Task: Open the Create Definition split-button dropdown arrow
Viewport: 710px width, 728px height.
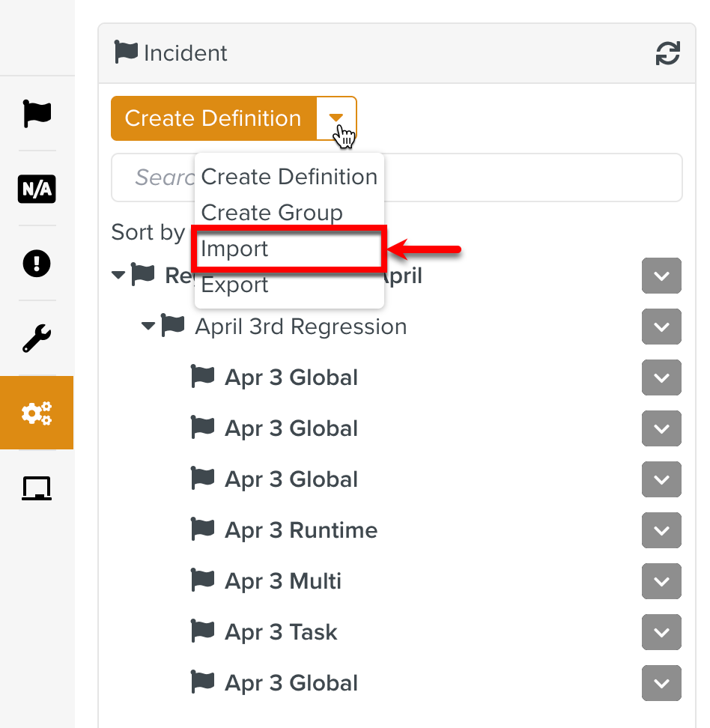Action: 336,118
